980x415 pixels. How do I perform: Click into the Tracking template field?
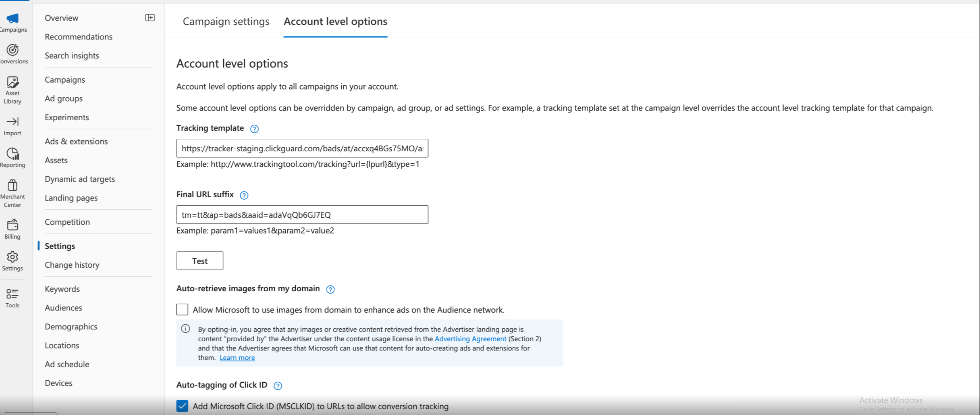point(302,148)
